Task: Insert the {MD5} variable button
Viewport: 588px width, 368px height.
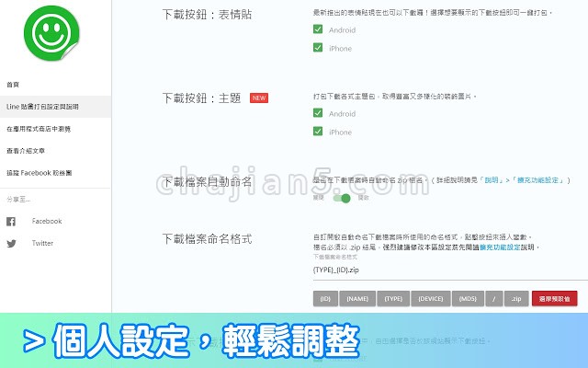Action: click(468, 299)
